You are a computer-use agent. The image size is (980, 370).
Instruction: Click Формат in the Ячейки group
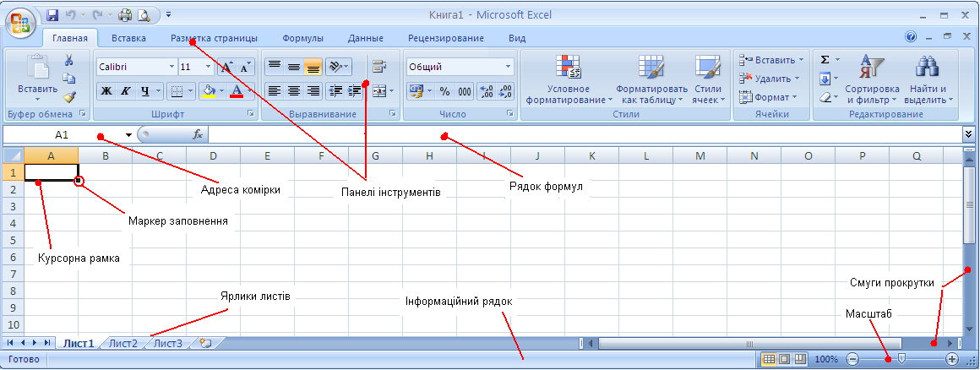click(768, 97)
